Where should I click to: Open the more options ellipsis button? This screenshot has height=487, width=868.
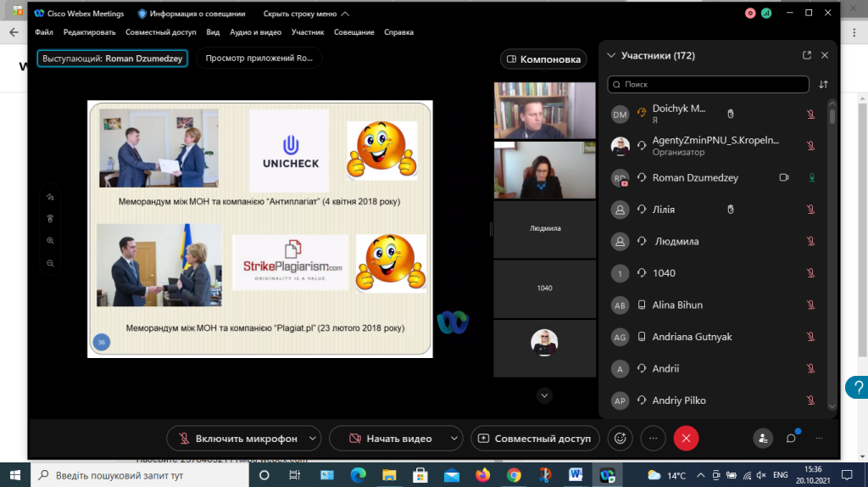click(x=654, y=439)
